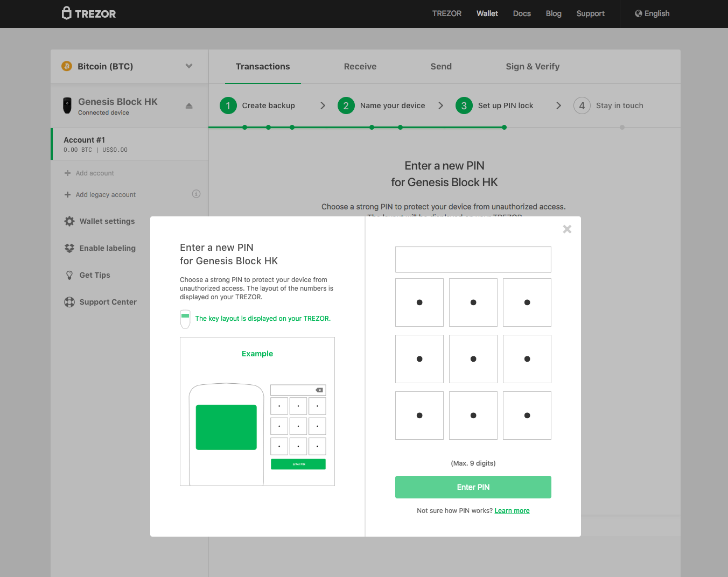This screenshot has width=728, height=577.
Task: Click the Support Center lifebuoy icon
Action: pyautogui.click(x=69, y=302)
